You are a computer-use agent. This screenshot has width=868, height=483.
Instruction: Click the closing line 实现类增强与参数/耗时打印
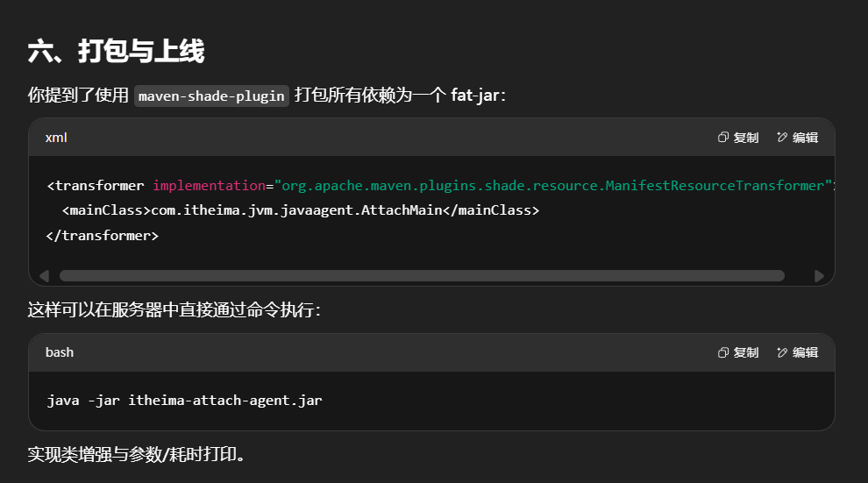point(137,454)
